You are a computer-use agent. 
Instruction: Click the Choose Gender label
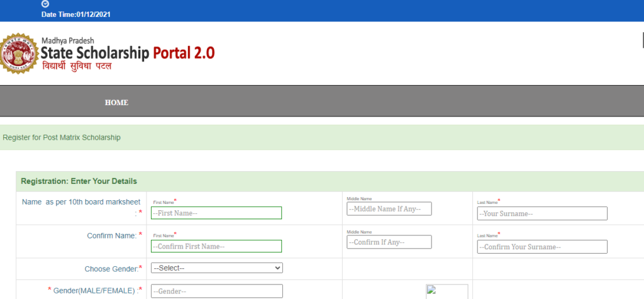click(112, 269)
